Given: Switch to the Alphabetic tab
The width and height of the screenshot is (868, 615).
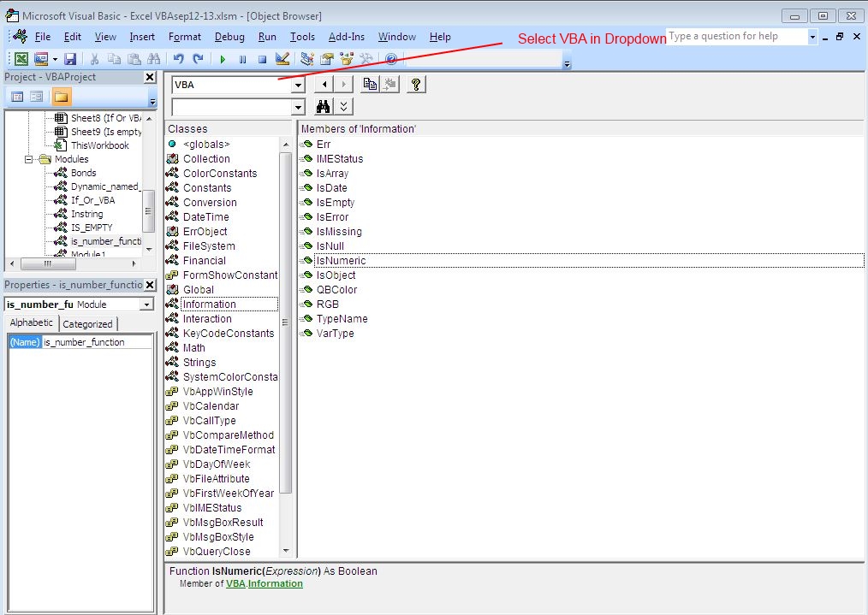Looking at the screenshot, I should [x=32, y=322].
